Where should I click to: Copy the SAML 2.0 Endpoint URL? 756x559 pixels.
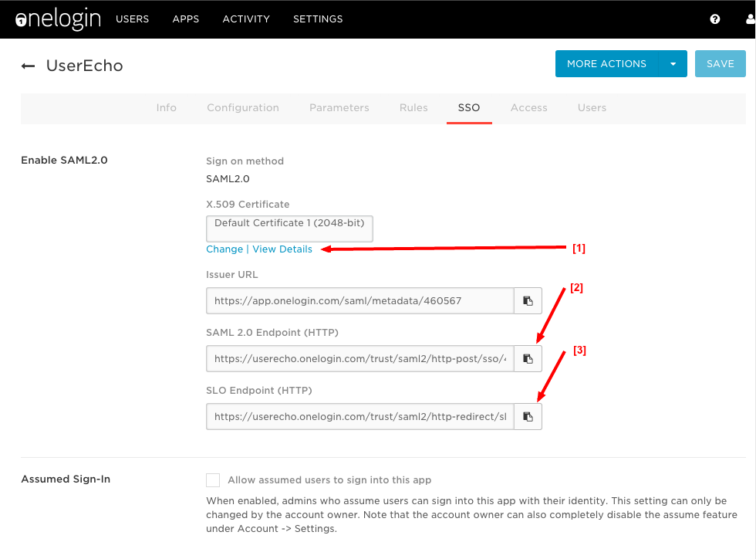(528, 359)
